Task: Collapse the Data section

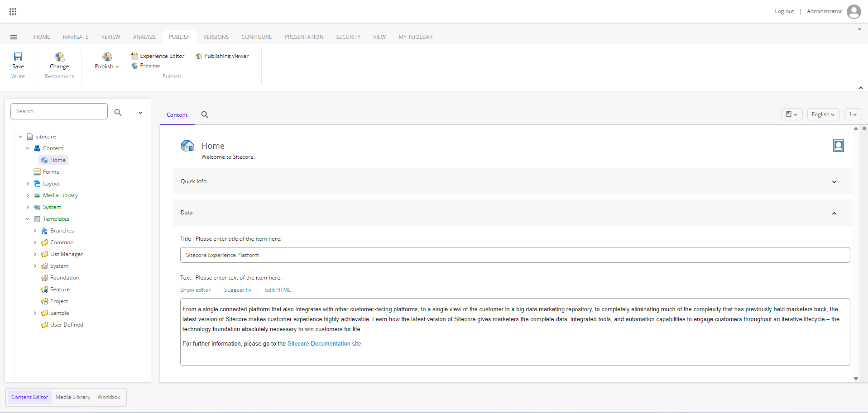Action: tap(834, 213)
